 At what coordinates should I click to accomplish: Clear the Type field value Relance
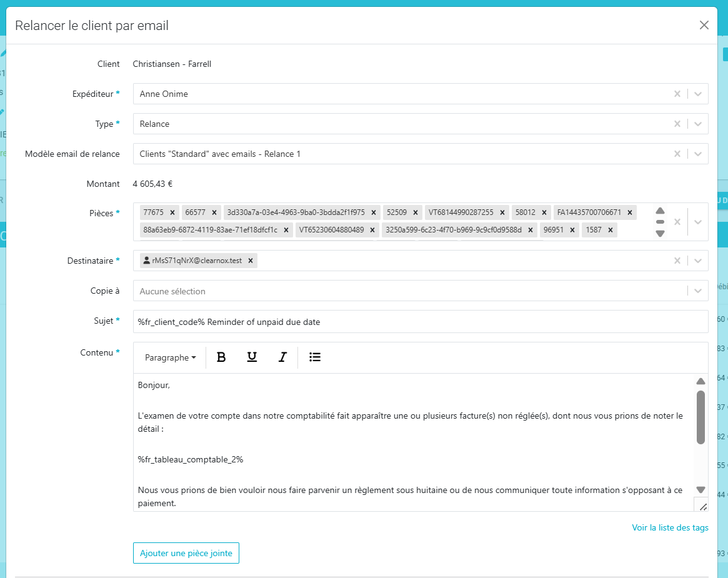[x=677, y=124]
